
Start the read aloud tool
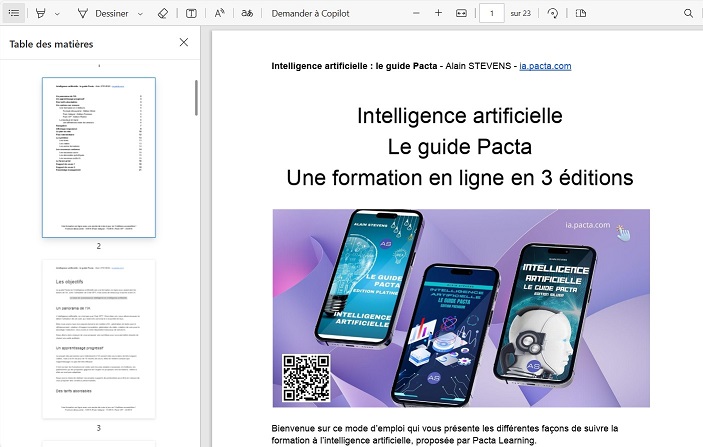[219, 13]
